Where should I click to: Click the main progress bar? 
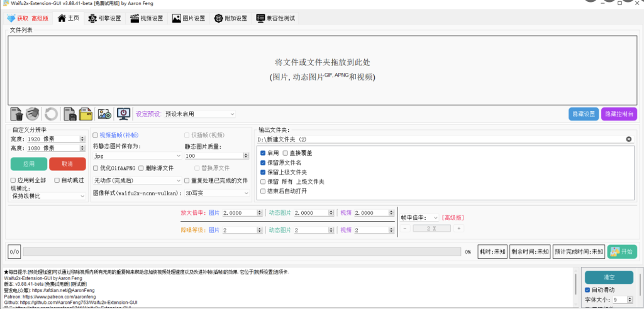coord(242,252)
